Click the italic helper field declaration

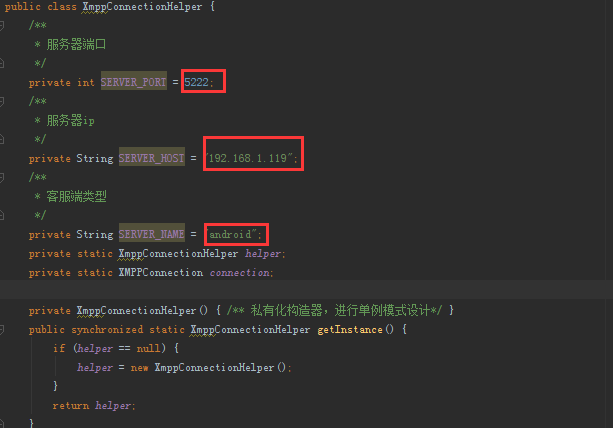(263, 253)
